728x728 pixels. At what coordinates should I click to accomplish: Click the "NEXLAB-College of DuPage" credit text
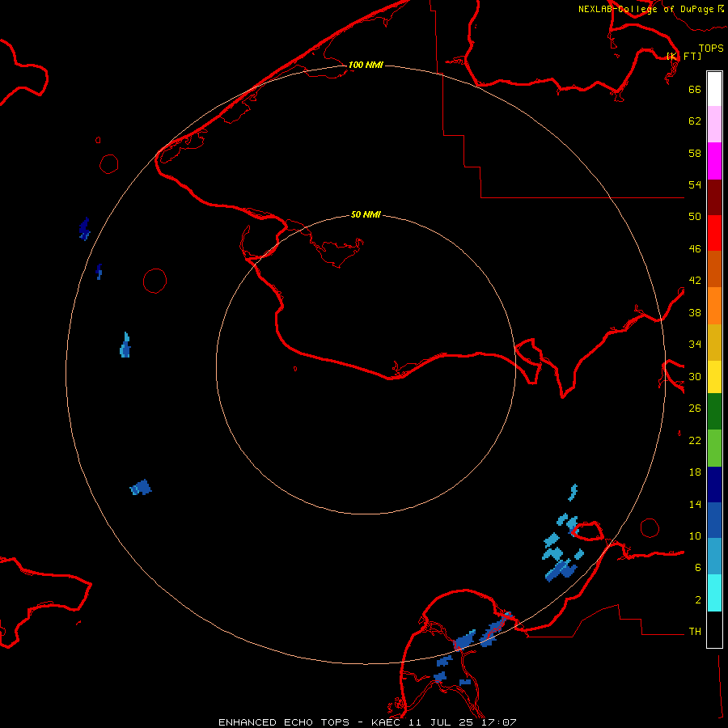(647, 9)
